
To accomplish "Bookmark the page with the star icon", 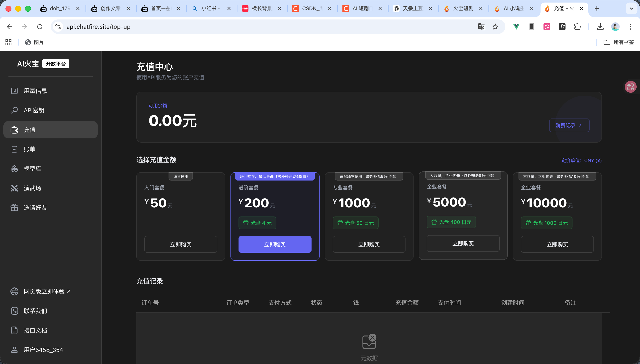I will pos(495,26).
